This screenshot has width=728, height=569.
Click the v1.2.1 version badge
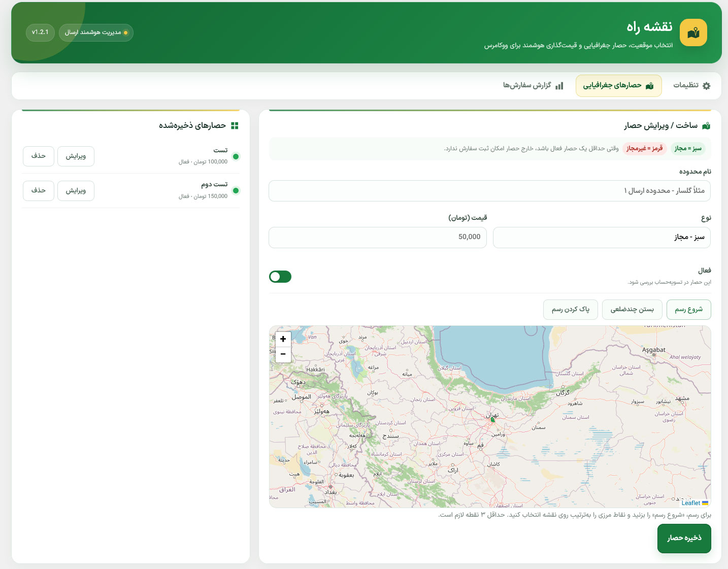pos(40,32)
